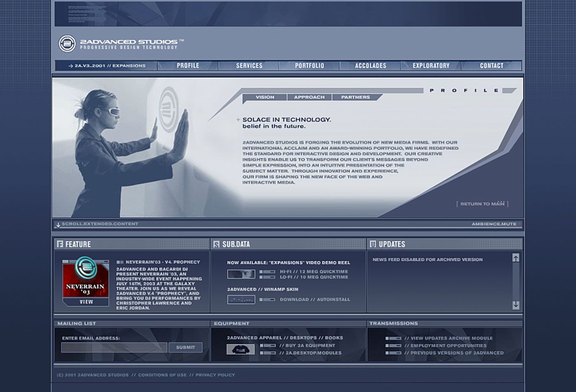Click the 2A apparel t-shirt thumbnail

[x=241, y=350]
